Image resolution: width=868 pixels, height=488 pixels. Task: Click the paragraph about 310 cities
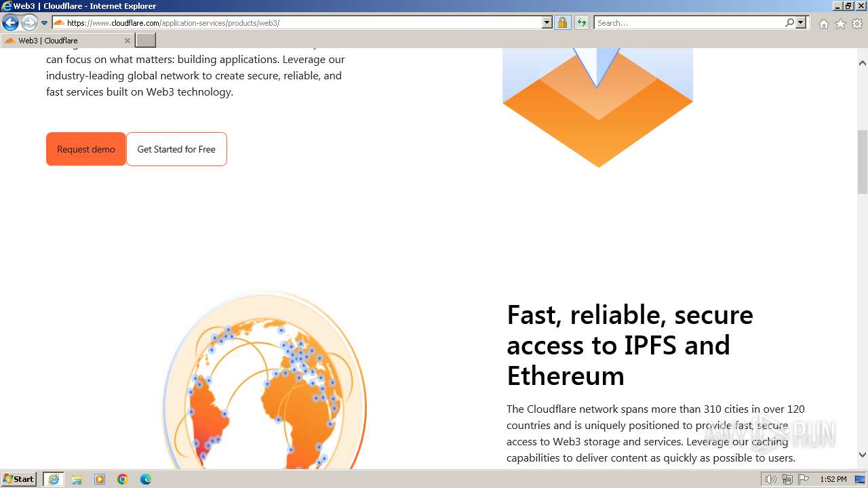click(x=656, y=434)
